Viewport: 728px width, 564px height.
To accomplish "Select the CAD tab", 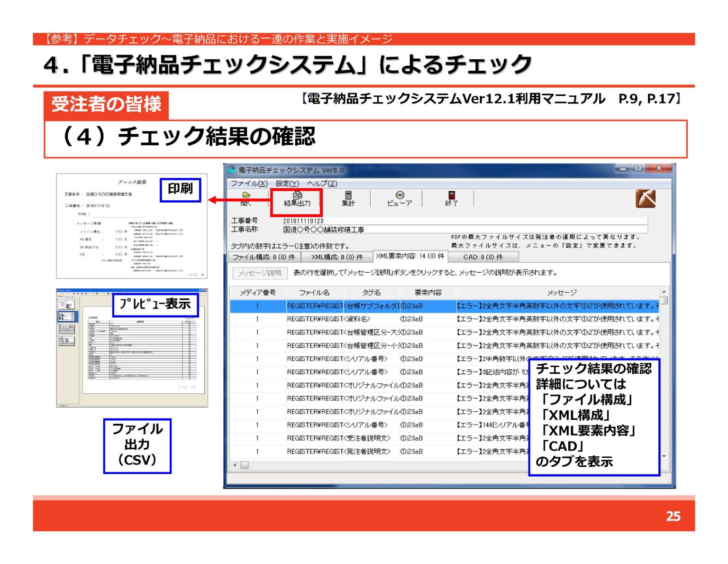I will coord(483,257).
